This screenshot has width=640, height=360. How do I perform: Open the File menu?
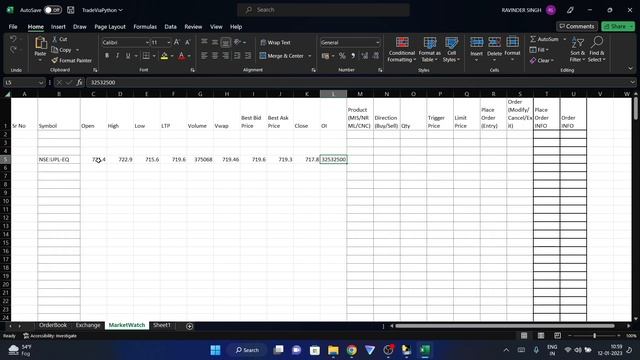tap(13, 27)
